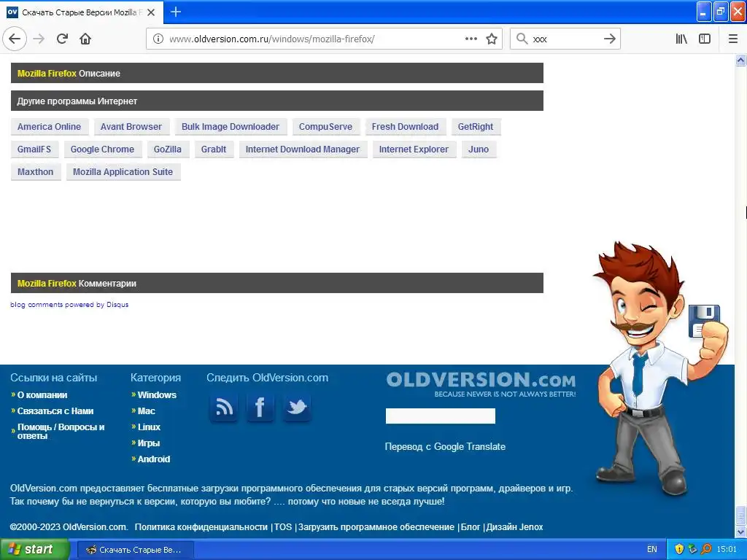This screenshot has height=560, width=747.
Task: Open the Library bookmarks icon
Action: (681, 39)
